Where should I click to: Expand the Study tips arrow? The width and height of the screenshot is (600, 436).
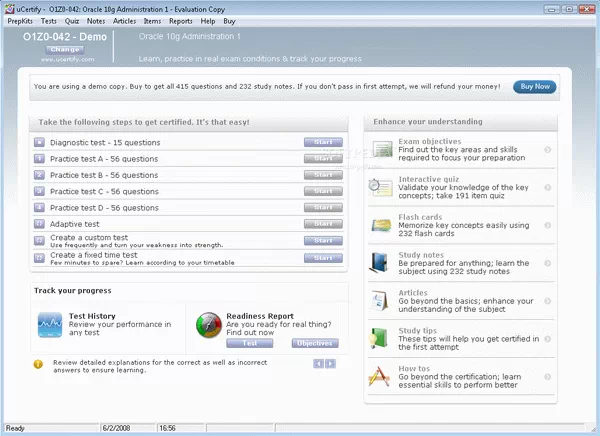[548, 339]
